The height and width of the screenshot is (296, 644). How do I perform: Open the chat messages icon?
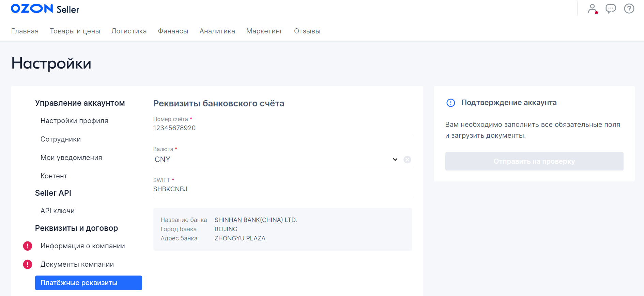[611, 9]
